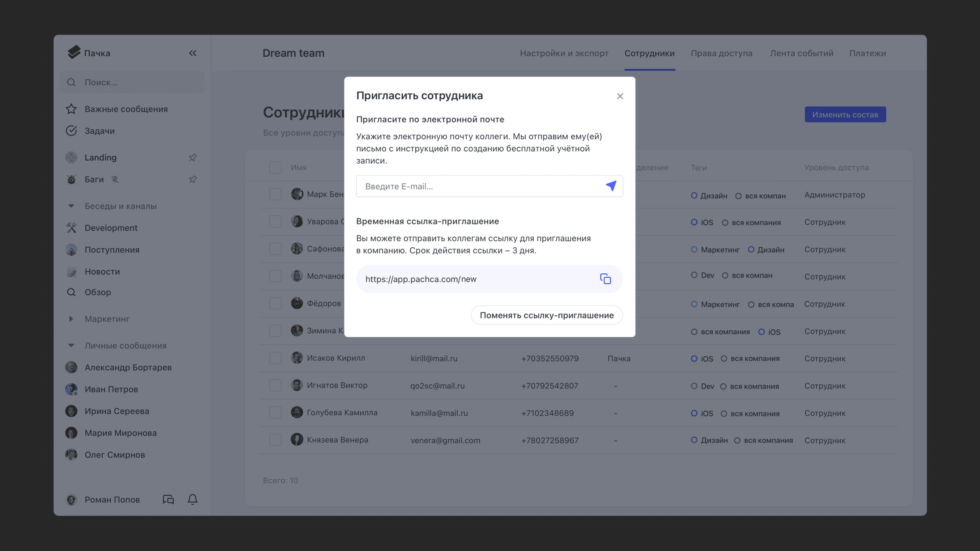Select the Исаков Кирилл row checkbox
Screen dimensions: 980x551
point(275,358)
